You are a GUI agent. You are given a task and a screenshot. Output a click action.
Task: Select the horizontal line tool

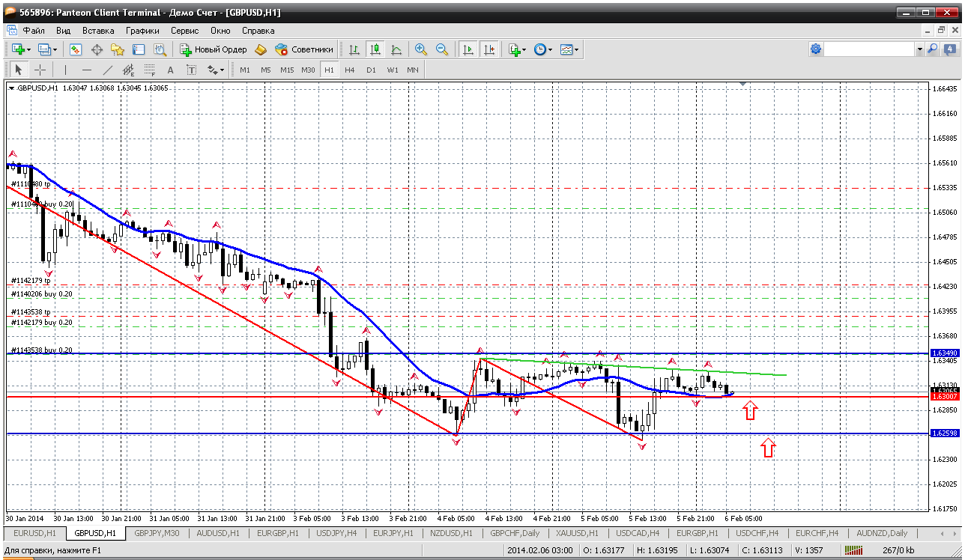click(x=86, y=70)
